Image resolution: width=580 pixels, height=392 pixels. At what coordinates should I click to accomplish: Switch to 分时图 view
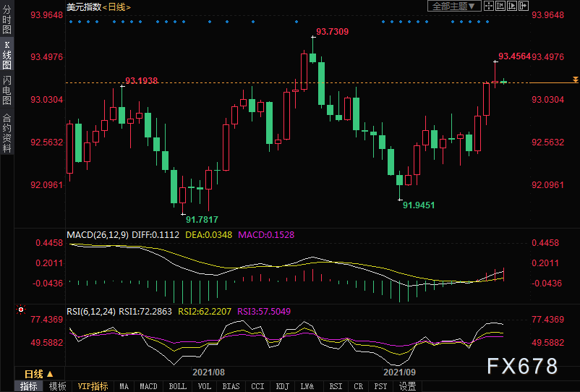tap(7, 20)
